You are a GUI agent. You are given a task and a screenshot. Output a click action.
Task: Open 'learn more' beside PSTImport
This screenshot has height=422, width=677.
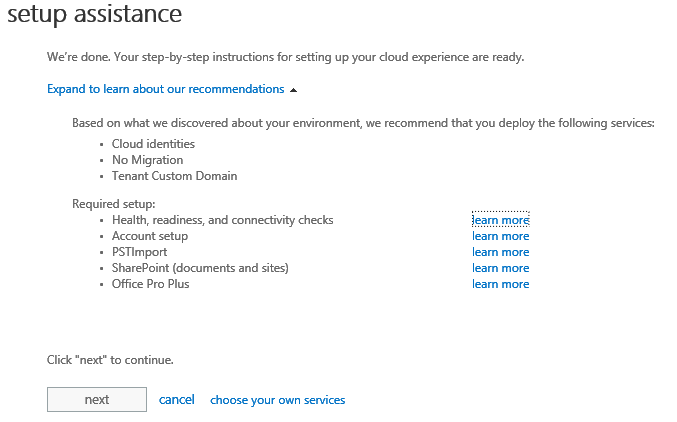pos(500,253)
